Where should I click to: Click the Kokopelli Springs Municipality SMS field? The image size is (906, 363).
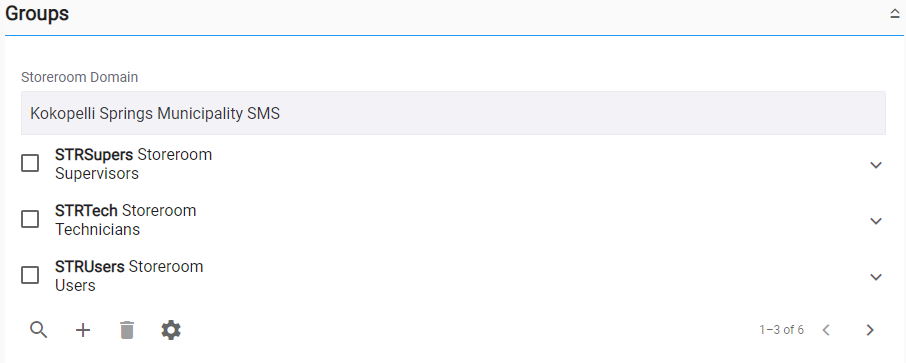453,113
